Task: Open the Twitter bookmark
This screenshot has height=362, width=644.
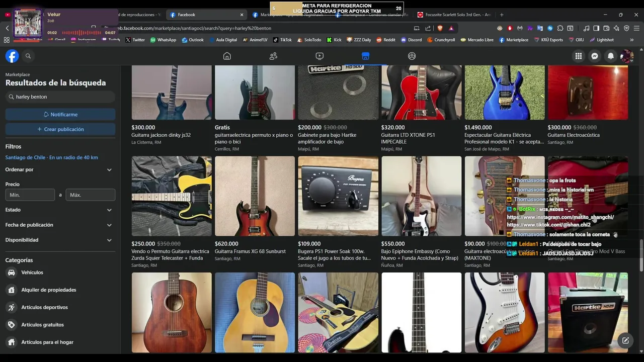Action: [x=135, y=40]
